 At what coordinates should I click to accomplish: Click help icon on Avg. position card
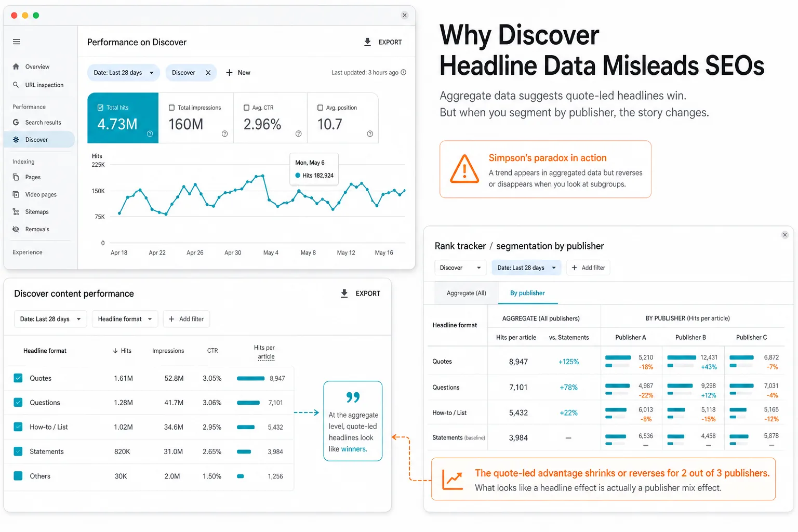370,134
